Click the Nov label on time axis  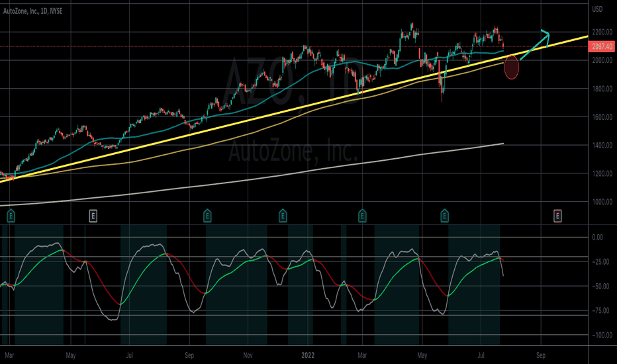248,355
